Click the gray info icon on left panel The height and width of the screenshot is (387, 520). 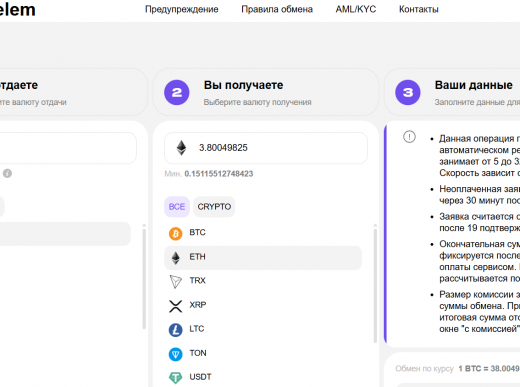[x=7, y=173]
